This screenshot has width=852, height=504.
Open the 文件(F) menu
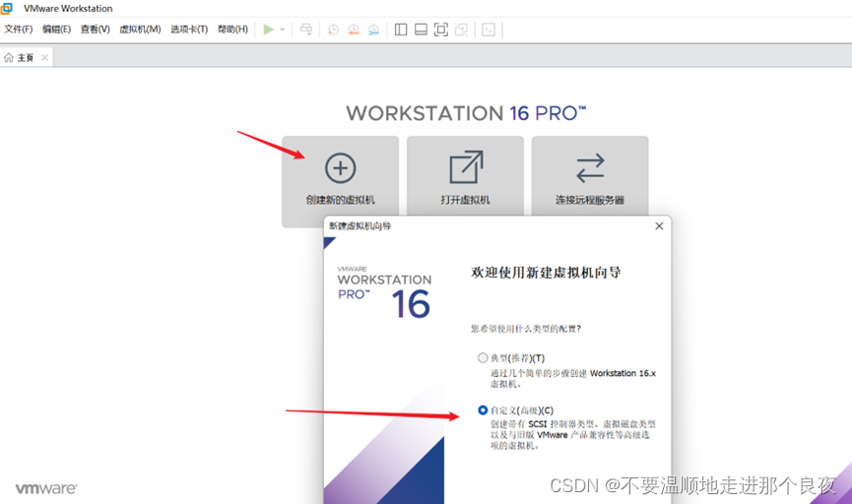pos(19,30)
